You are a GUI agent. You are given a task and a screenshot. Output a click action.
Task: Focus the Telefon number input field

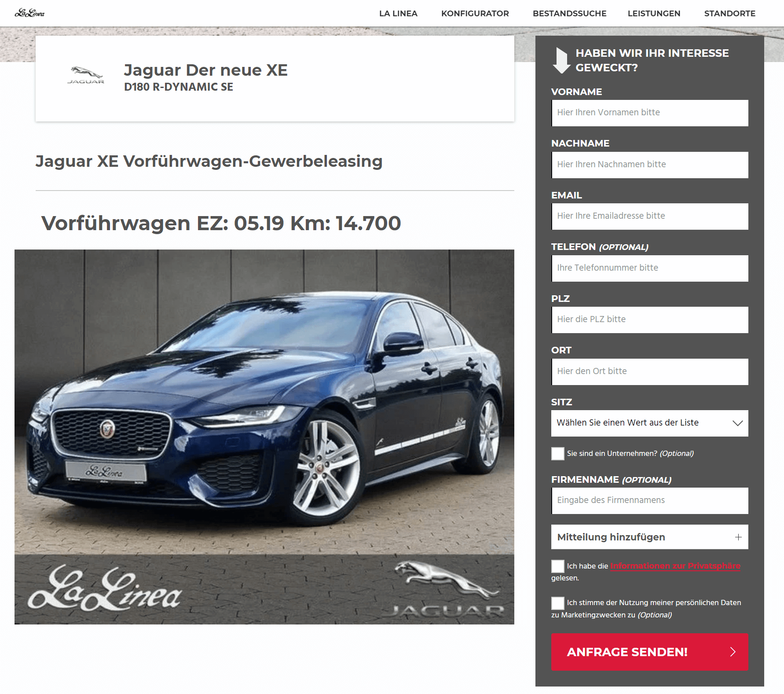click(650, 268)
